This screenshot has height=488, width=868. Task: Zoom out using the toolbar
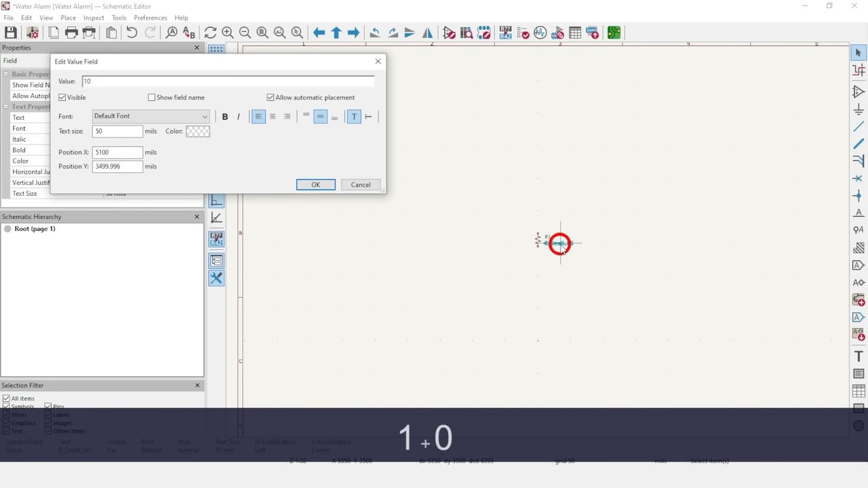click(245, 33)
